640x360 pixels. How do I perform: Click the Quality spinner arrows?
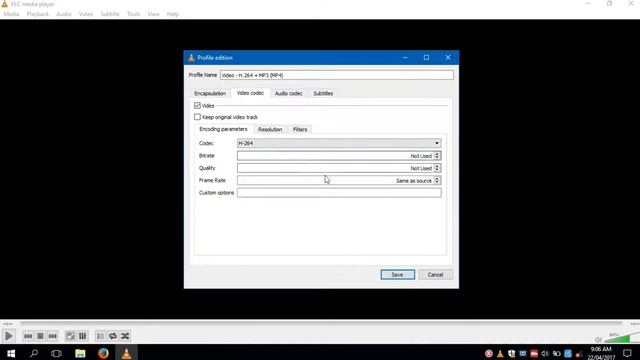[x=437, y=168]
